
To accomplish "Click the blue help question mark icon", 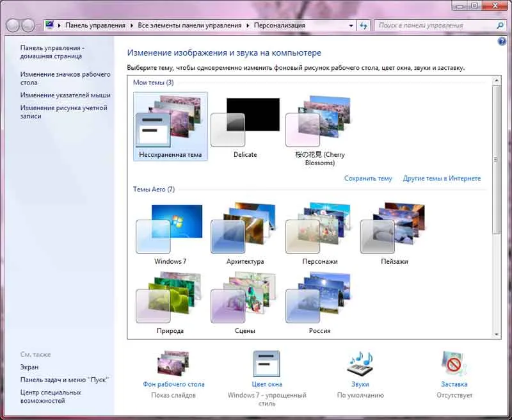I will (502, 42).
